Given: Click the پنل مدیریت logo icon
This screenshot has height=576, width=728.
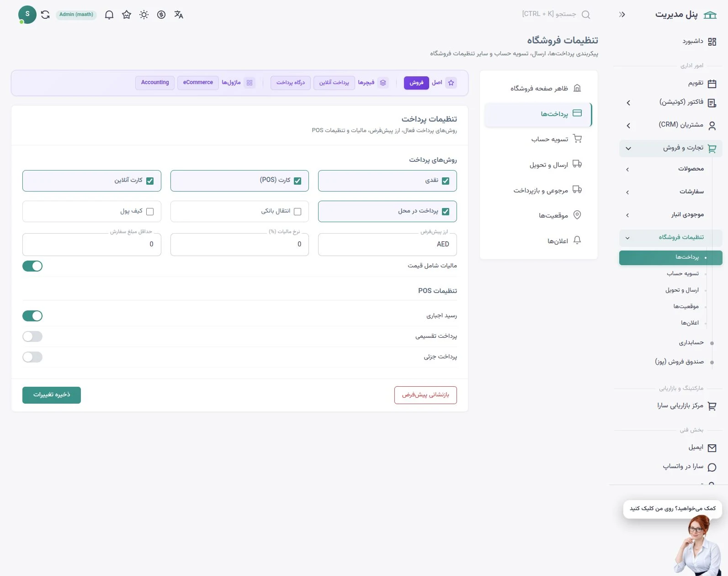Looking at the screenshot, I should (x=710, y=15).
